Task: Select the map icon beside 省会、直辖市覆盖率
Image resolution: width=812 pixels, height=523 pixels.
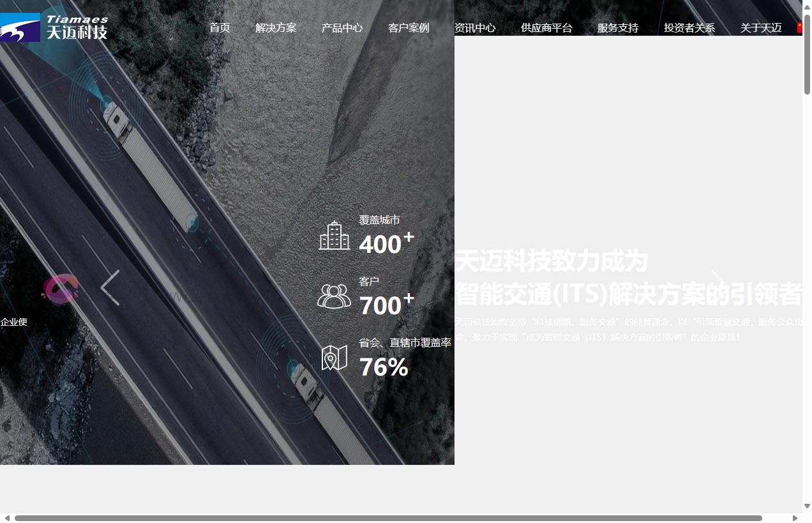Action: pyautogui.click(x=335, y=357)
